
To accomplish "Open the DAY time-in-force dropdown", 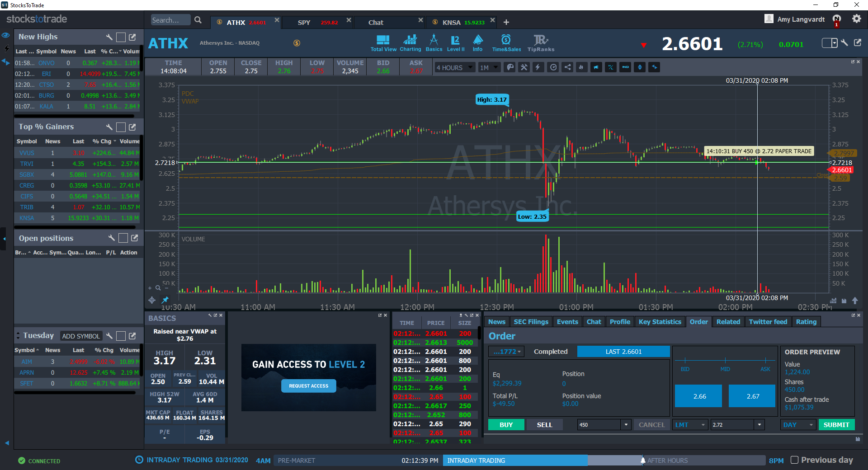I will 798,425.
